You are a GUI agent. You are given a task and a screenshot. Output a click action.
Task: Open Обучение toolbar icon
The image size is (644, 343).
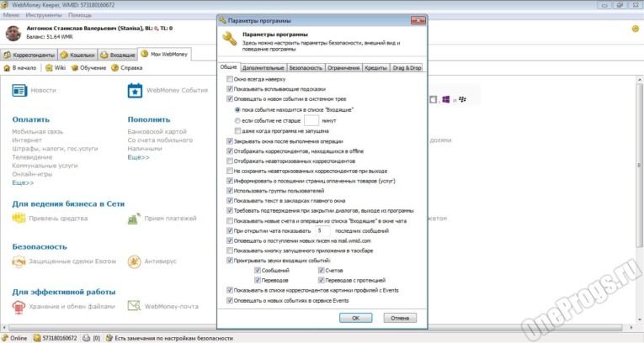(75, 68)
